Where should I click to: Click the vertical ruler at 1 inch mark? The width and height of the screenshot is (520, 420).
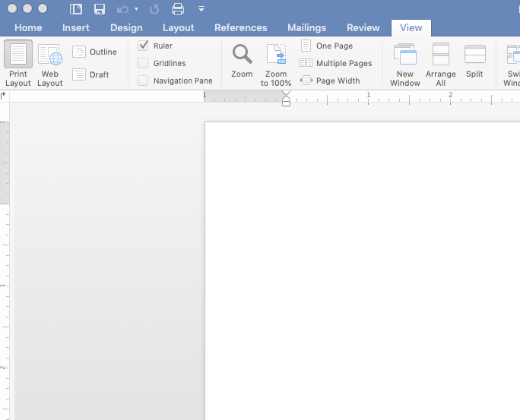pos(3,285)
